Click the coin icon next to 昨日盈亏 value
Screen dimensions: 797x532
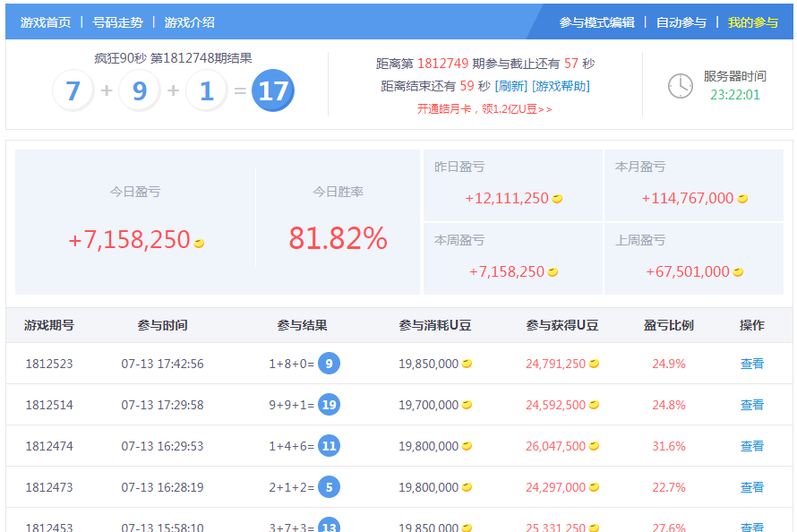pos(557,199)
